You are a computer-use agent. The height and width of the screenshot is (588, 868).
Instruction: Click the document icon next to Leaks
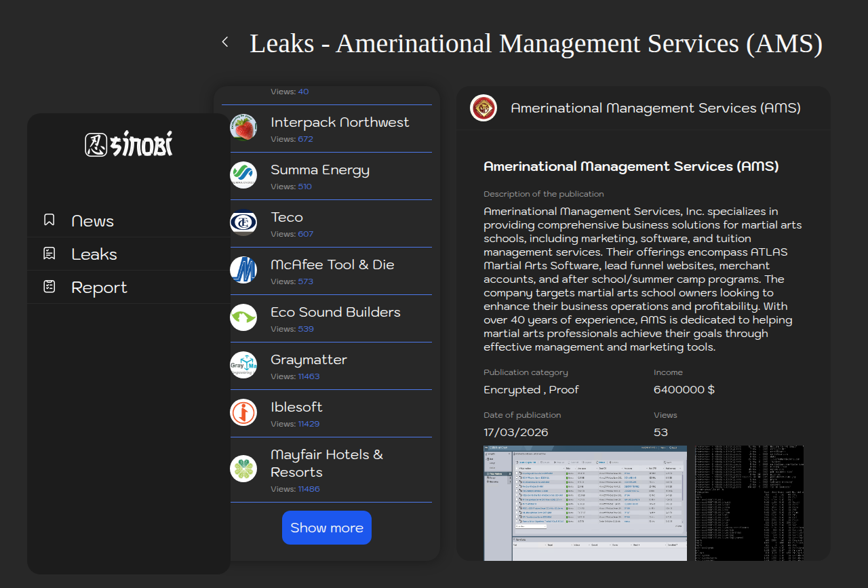(x=49, y=254)
